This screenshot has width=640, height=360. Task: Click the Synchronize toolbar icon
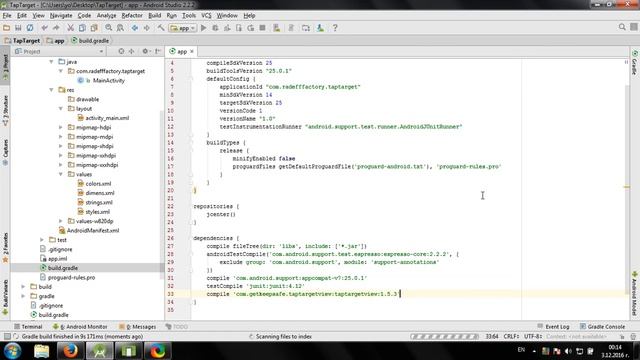(30, 28)
